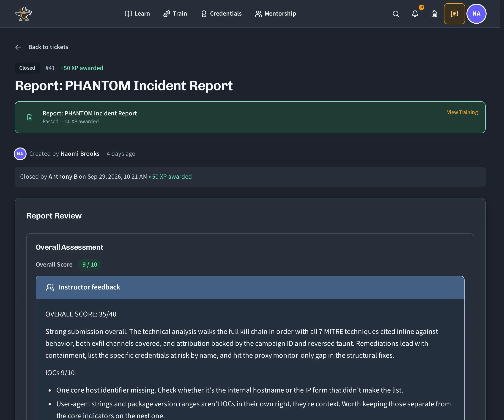Click the Sep 29, 2026, 10:21 AM date
This screenshot has height=420, width=504.
point(117,177)
